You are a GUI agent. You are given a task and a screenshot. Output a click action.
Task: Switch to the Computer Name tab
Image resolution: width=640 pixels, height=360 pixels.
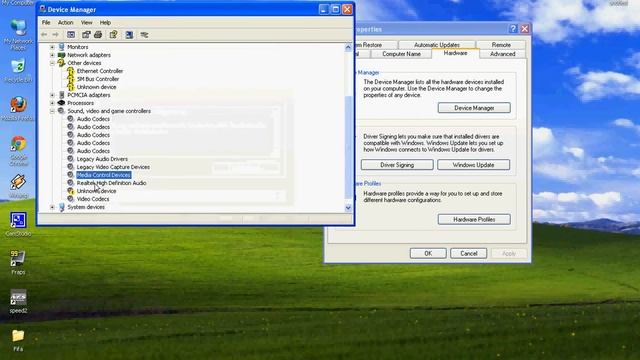[401, 54]
